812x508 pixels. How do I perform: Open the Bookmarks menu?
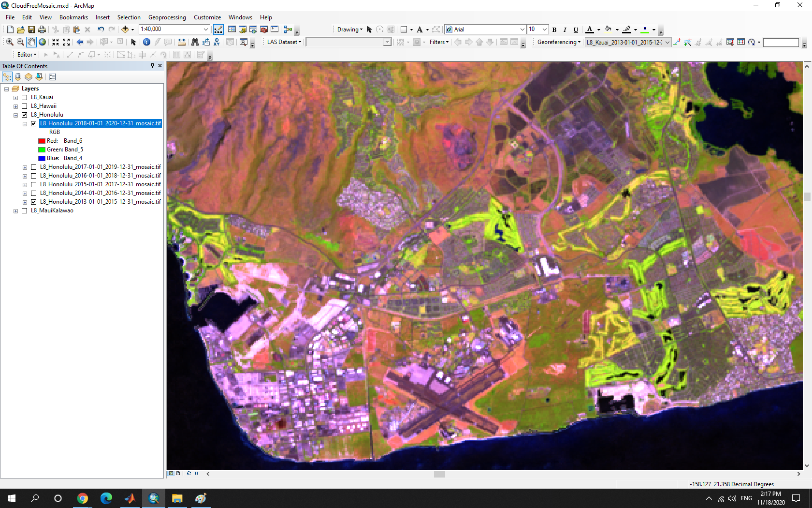(73, 17)
